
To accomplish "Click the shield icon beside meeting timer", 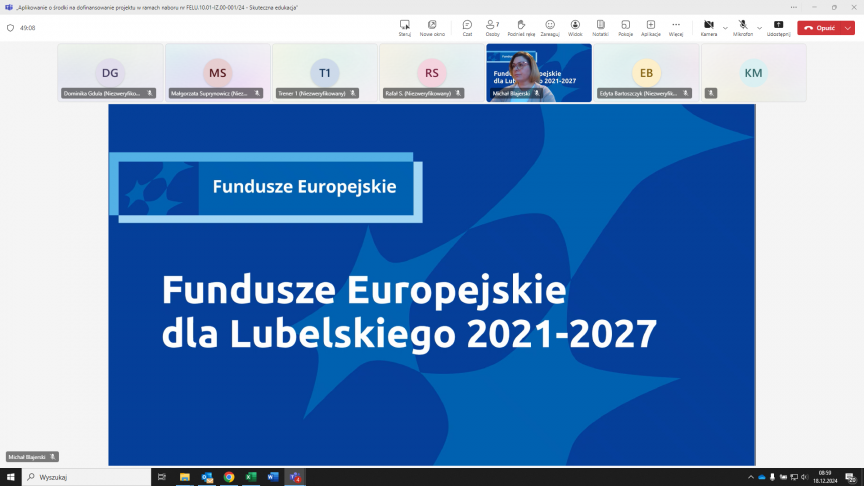I will [x=10, y=28].
